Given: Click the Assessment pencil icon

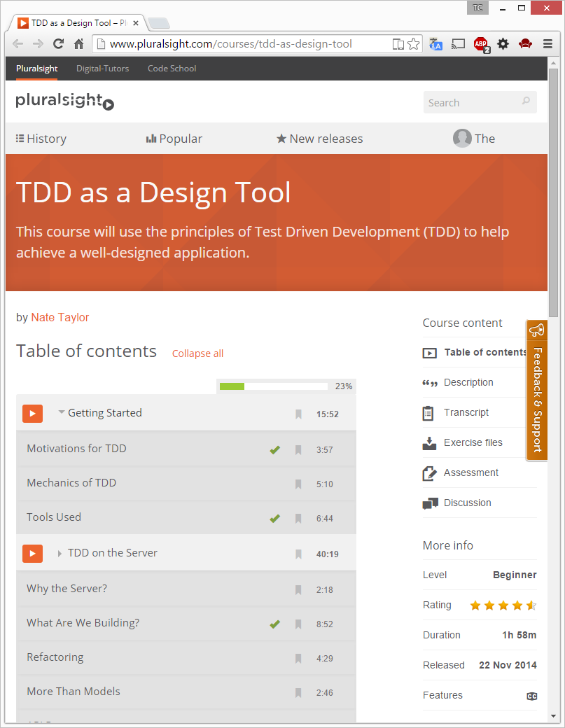Looking at the screenshot, I should (x=429, y=474).
